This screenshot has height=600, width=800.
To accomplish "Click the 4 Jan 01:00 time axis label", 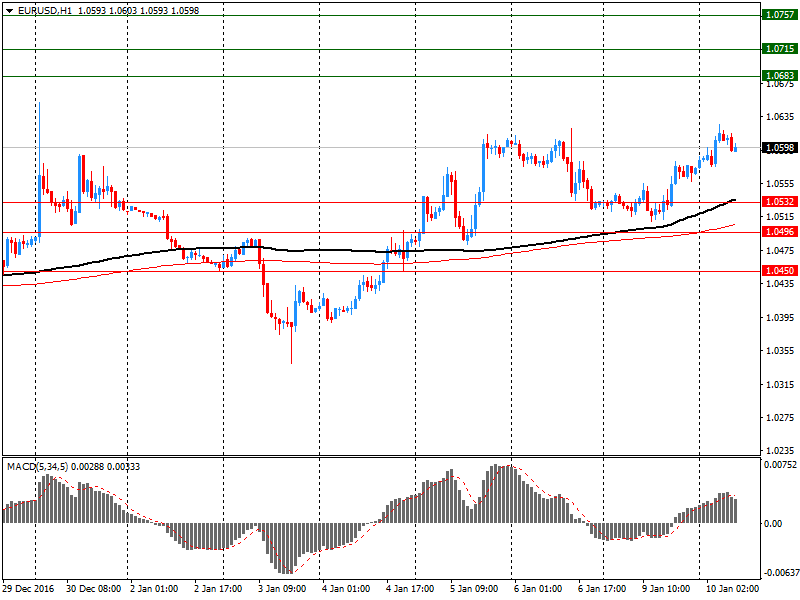I will coord(346,588).
